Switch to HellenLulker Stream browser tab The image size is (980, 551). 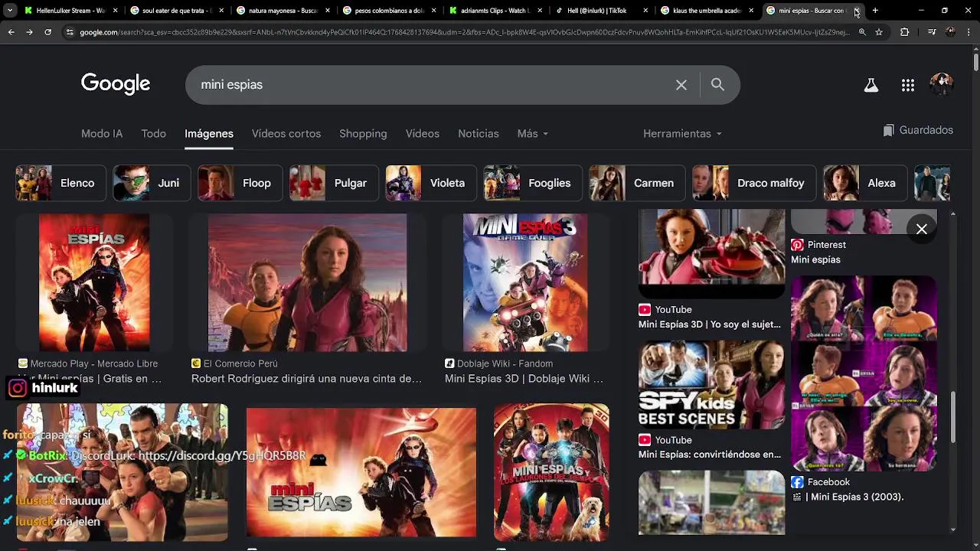[70, 11]
